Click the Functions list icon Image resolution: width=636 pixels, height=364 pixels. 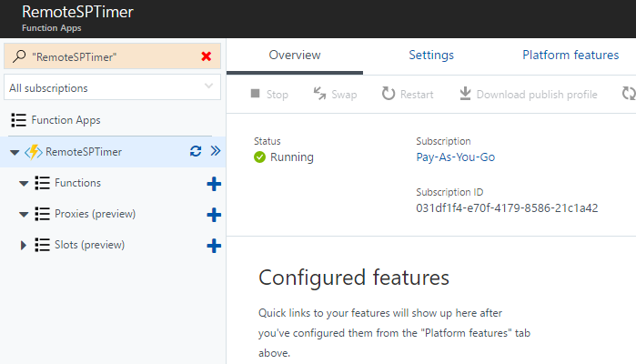[x=42, y=183]
